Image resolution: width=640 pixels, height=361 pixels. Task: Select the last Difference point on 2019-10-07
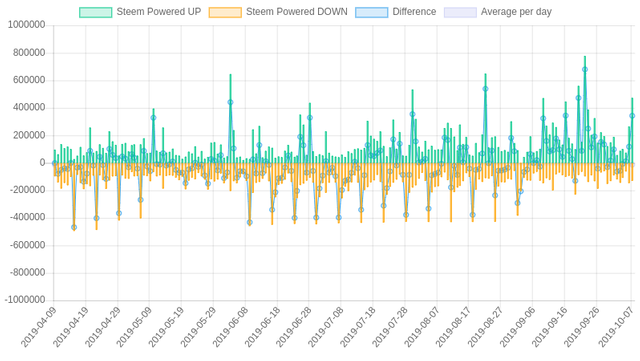(x=632, y=116)
